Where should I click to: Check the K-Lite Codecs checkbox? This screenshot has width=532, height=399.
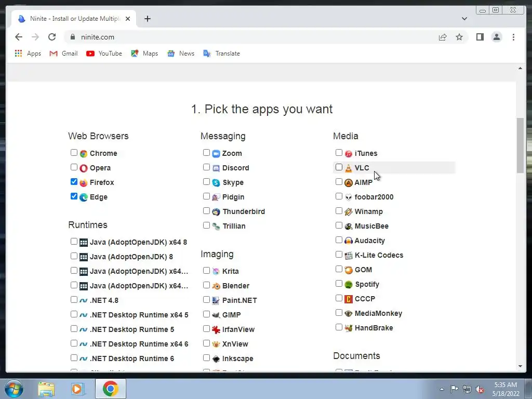coord(339,255)
